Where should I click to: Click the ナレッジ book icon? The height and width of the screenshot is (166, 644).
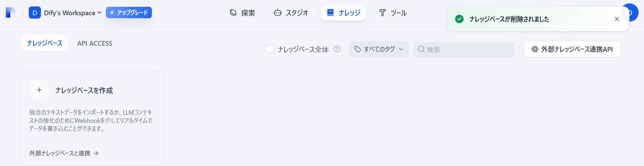[330, 13]
